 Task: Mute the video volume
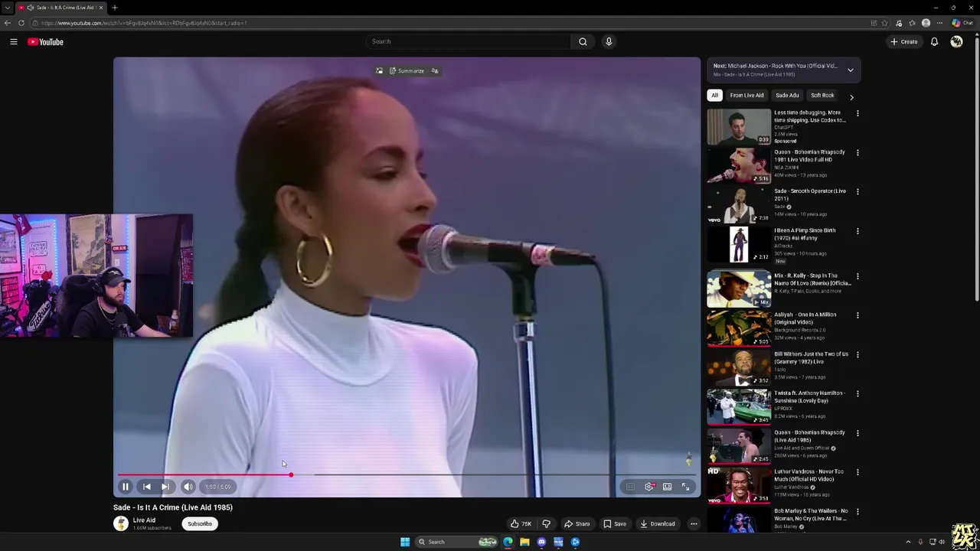pyautogui.click(x=188, y=487)
